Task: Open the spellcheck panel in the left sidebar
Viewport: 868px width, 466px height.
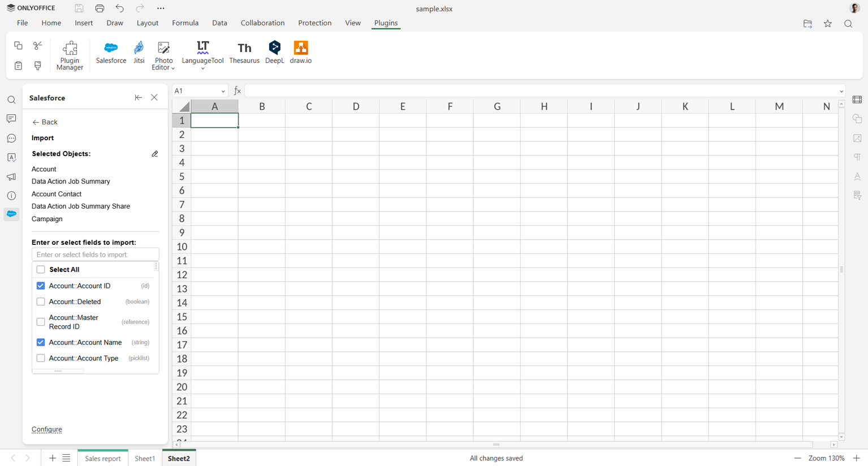Action: [x=11, y=158]
